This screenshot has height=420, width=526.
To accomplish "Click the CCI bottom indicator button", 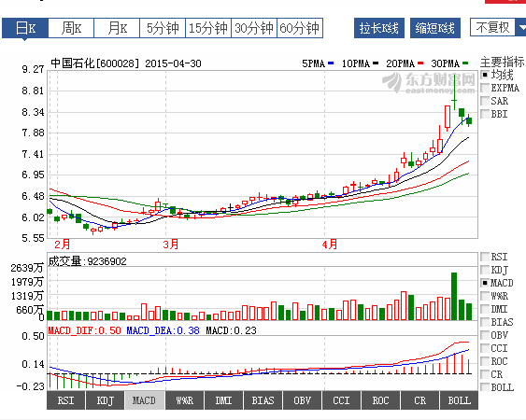I will coord(342,400).
